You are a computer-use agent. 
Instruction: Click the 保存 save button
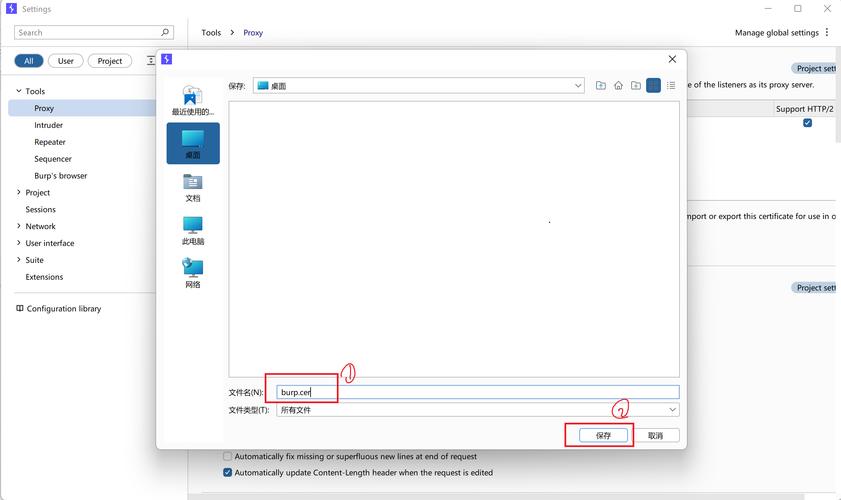(603, 435)
